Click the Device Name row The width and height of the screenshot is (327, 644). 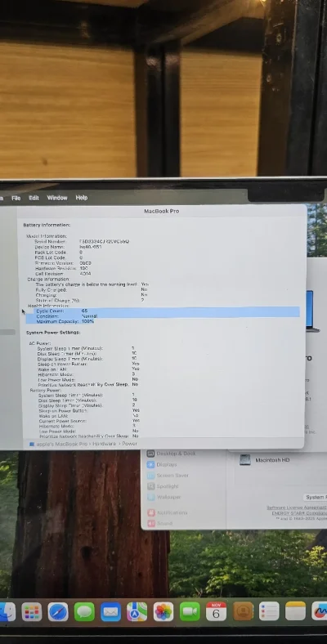point(68,247)
